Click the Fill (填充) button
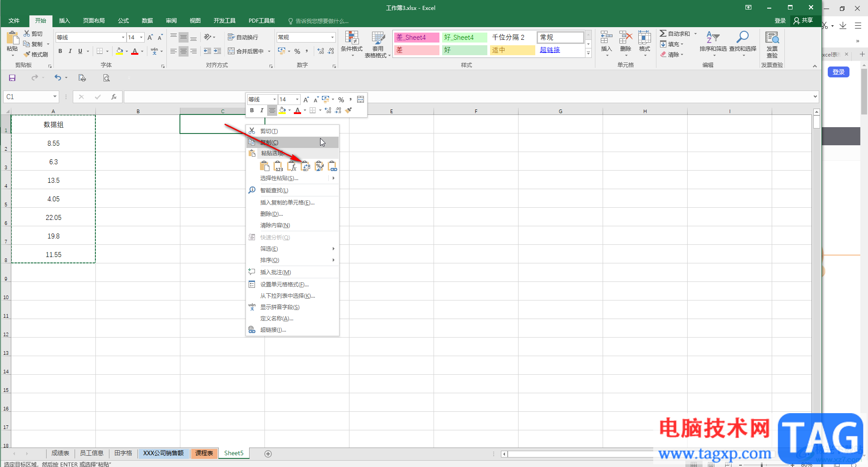The image size is (868, 467). coord(671,44)
